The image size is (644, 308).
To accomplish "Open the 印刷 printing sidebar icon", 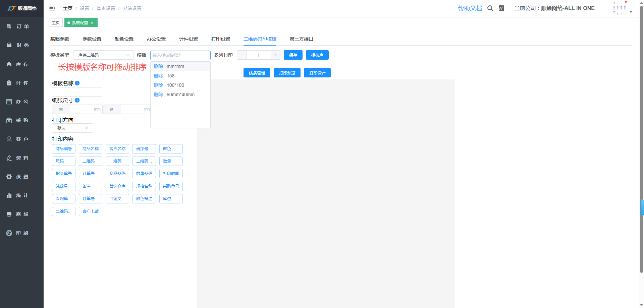I will tap(9, 233).
